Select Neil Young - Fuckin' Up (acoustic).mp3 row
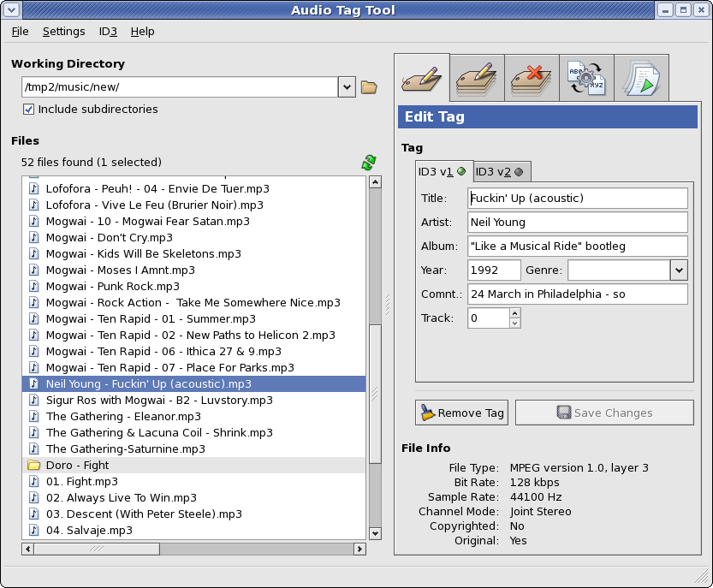The image size is (713, 588). (x=193, y=383)
